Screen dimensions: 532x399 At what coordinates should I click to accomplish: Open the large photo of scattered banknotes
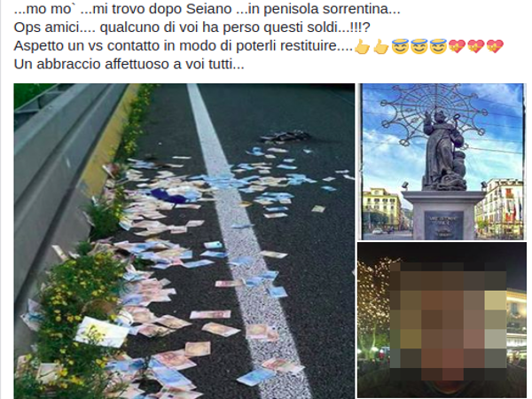coord(184,241)
